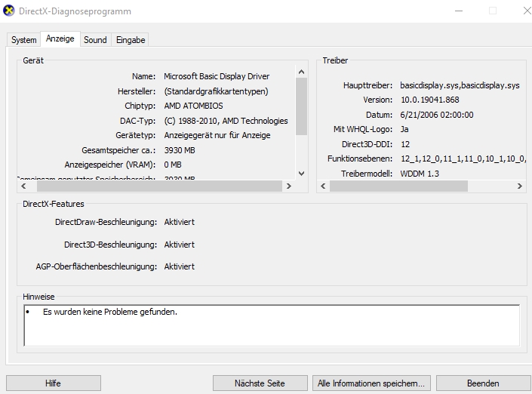Click Treiber horizontal scrollbar thumb

398,186
